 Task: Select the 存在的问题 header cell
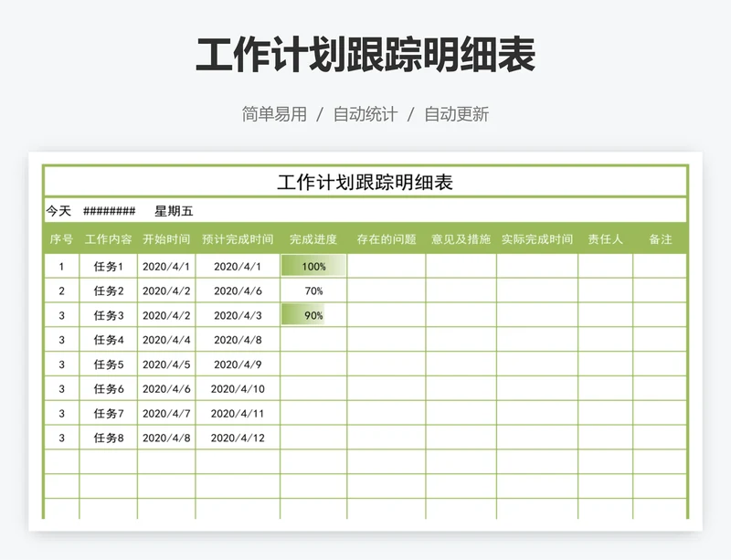point(386,239)
